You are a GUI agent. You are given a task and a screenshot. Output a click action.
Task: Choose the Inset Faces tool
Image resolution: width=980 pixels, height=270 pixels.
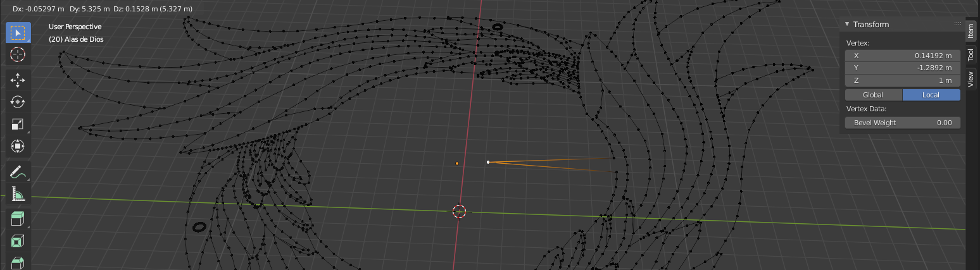tap(18, 241)
